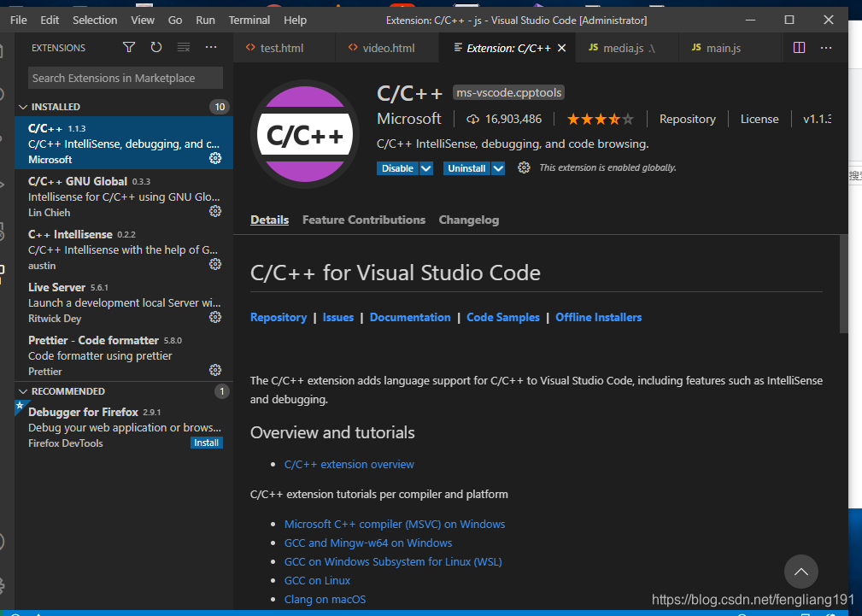This screenshot has height=616, width=862.
Task: Click the Microsoft publisher name
Action: [409, 119]
